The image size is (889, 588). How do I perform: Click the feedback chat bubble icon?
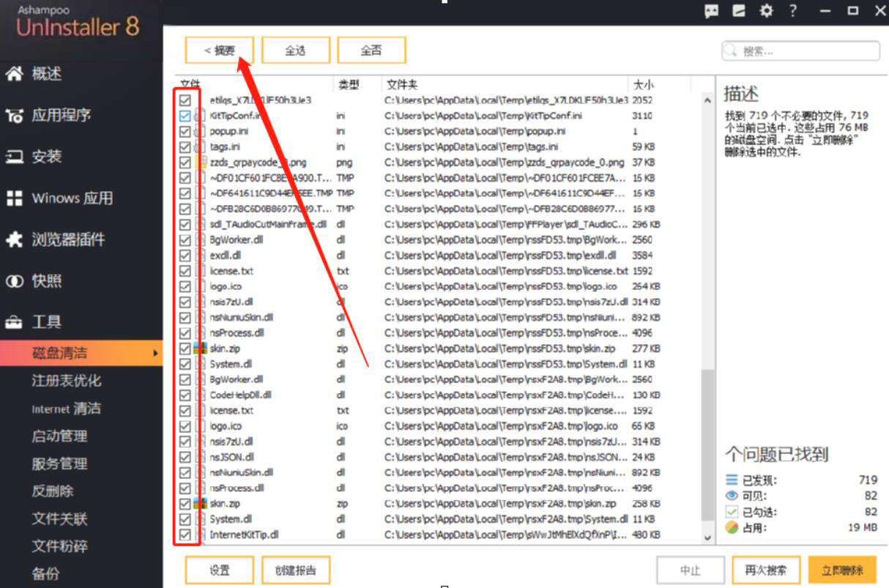(711, 11)
